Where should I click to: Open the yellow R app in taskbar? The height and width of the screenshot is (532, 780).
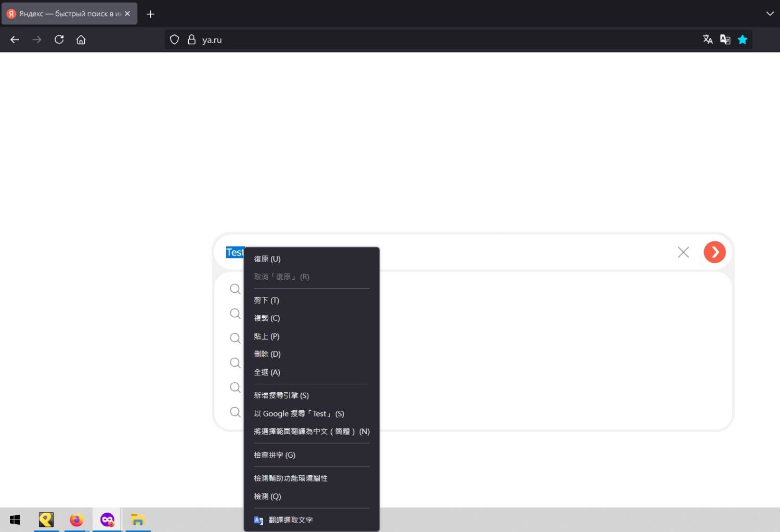[x=46, y=520]
